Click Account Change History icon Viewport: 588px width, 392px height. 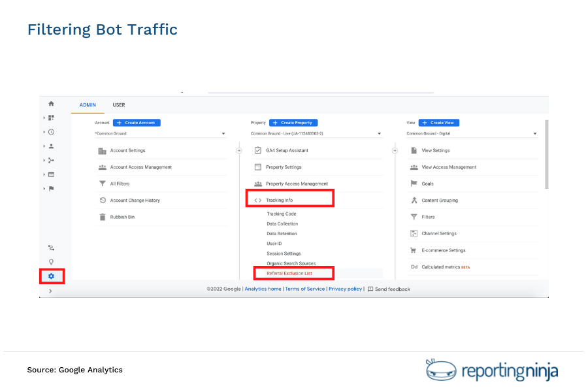[103, 201]
